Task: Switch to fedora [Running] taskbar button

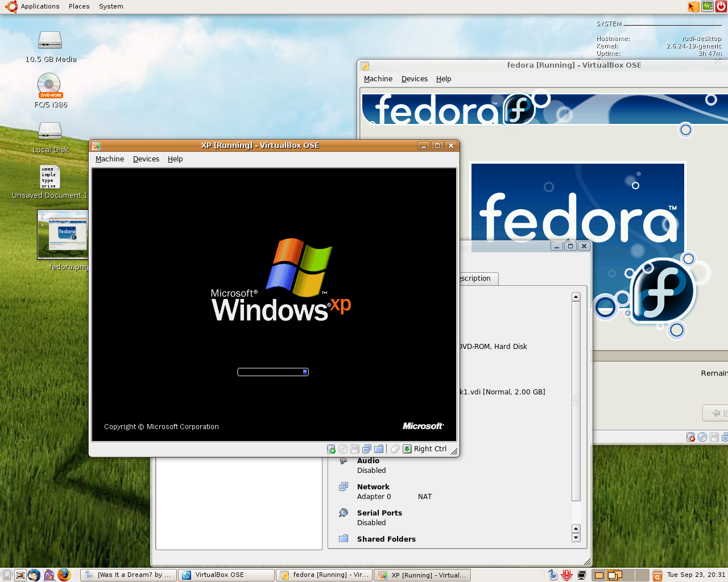Action: coord(324,575)
